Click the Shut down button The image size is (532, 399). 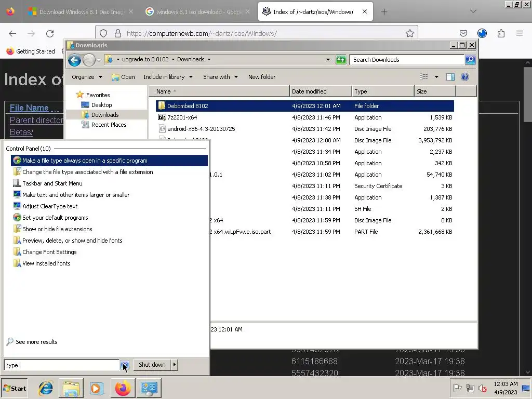(152, 365)
